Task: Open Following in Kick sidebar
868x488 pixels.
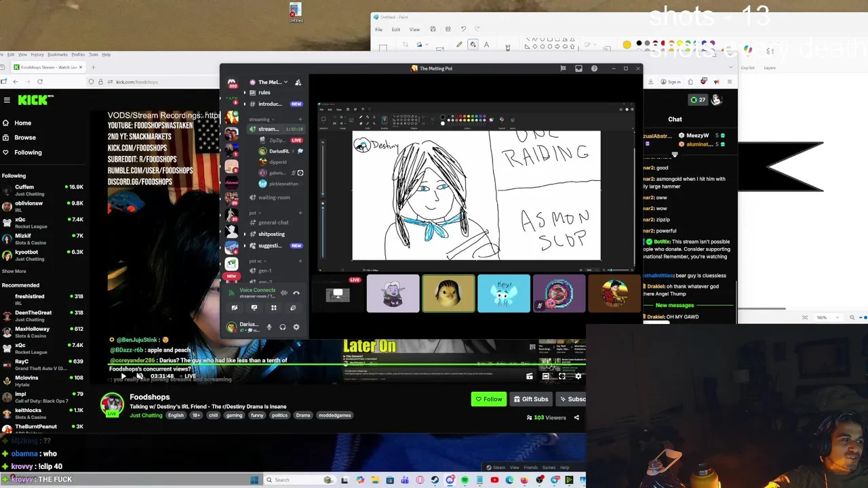Action: (x=28, y=152)
